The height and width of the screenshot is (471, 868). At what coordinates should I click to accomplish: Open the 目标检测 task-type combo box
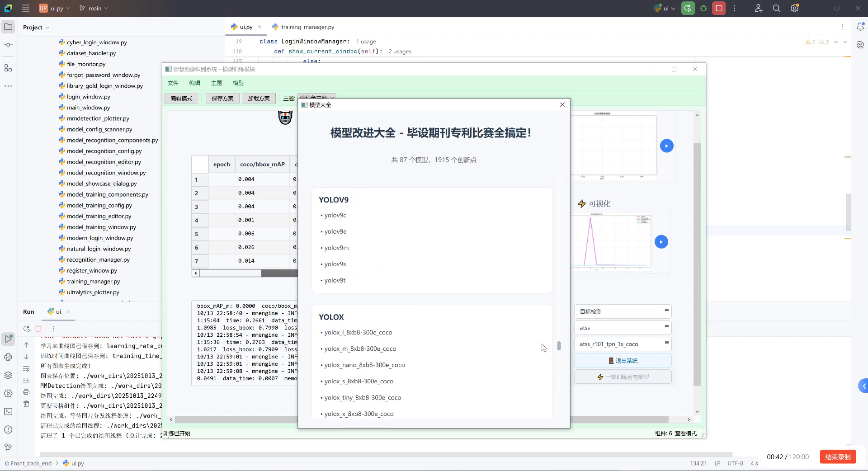(x=623, y=311)
